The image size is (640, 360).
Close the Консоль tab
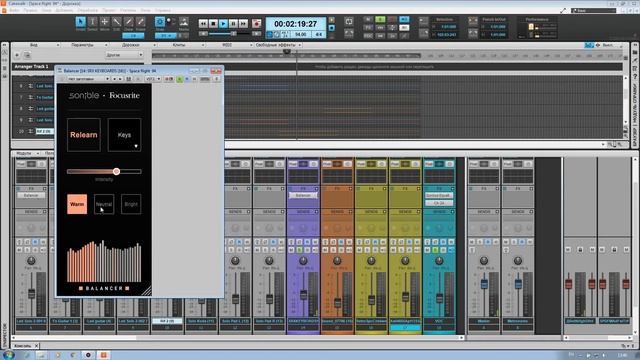pyautogui.click(x=36, y=346)
